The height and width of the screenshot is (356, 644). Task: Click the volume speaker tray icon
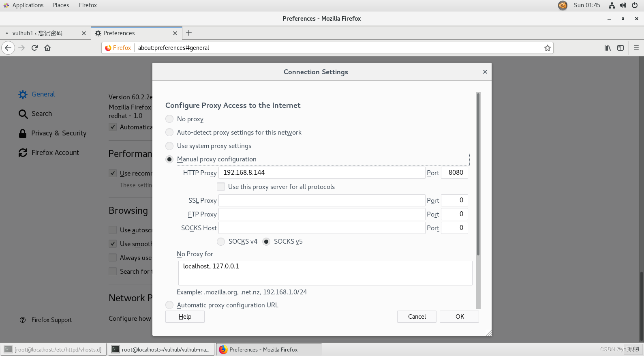pos(623,5)
